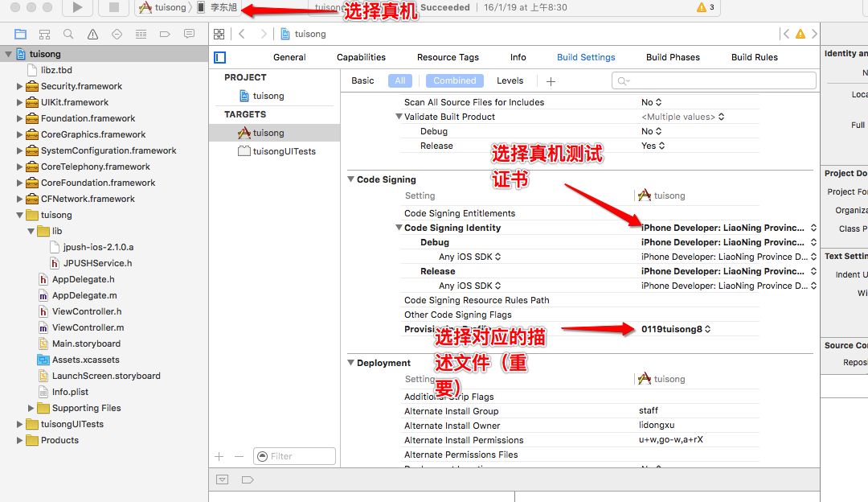The height and width of the screenshot is (502, 868).
Task: Click the yellow warning count in status bar
Action: [x=706, y=7]
